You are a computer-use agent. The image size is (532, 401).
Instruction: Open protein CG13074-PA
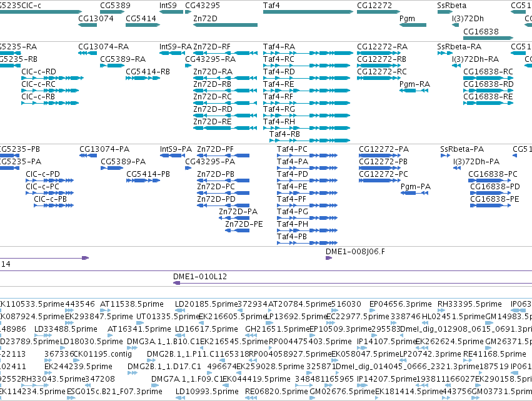88,156
